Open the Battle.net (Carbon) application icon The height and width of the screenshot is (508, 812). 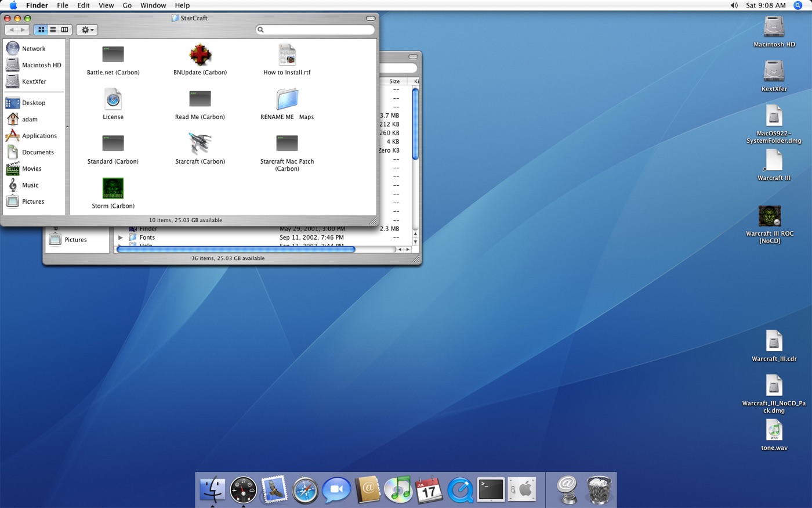coord(113,54)
